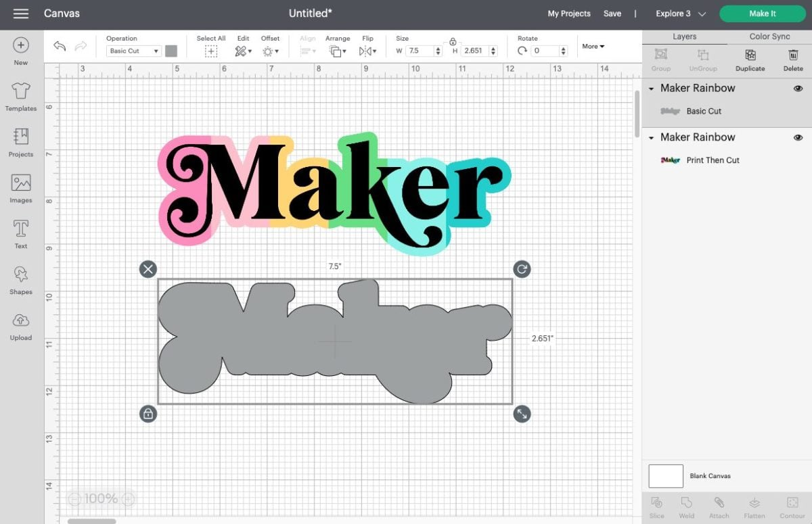Open the Offset tool

[x=269, y=51]
